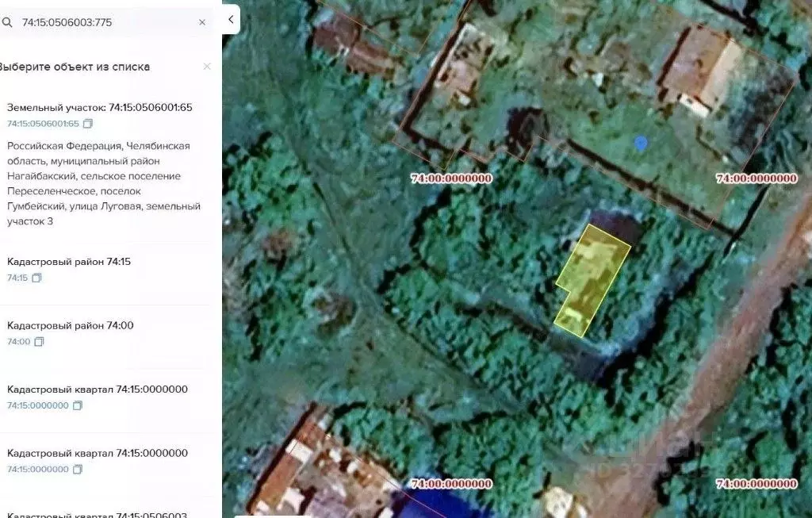Select 'Кадастровый квартал 74:15:0506003' at list bottom
Viewport: 812px width, 518px height.
(97, 514)
